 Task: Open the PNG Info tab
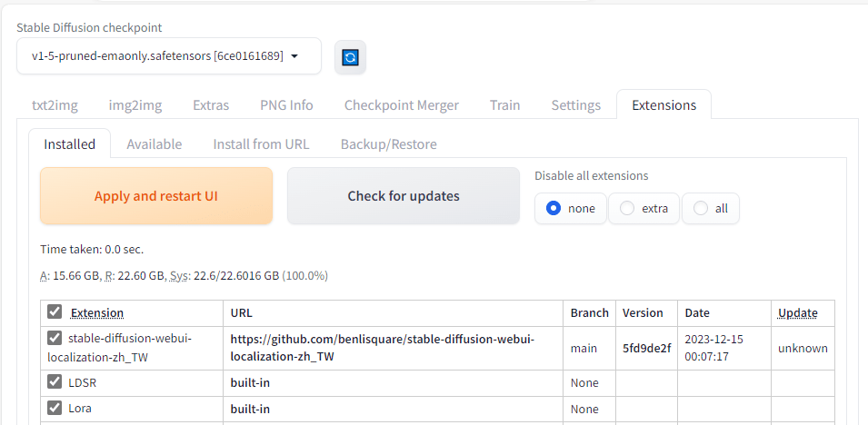tap(286, 105)
